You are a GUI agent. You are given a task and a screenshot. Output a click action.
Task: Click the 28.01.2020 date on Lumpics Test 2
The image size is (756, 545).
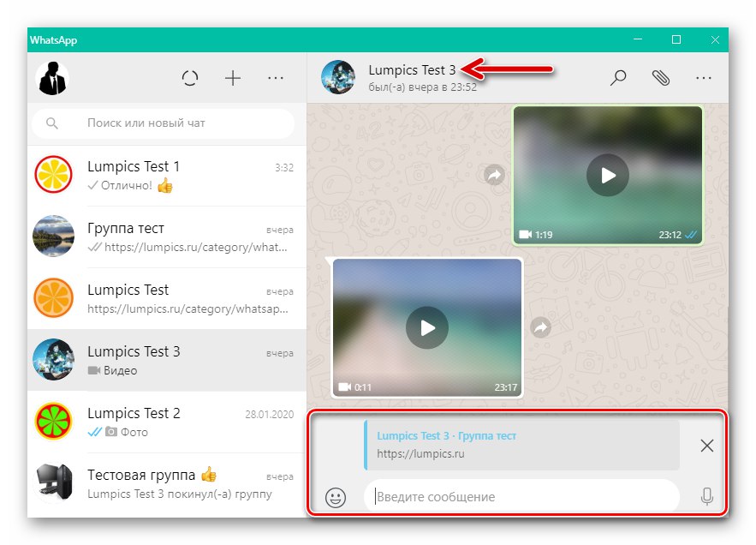269,414
